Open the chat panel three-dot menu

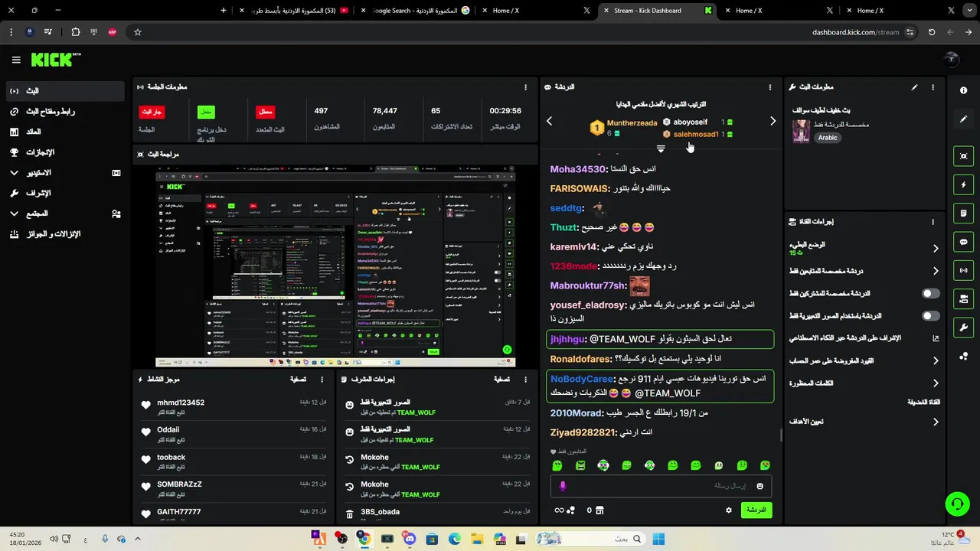tap(770, 87)
